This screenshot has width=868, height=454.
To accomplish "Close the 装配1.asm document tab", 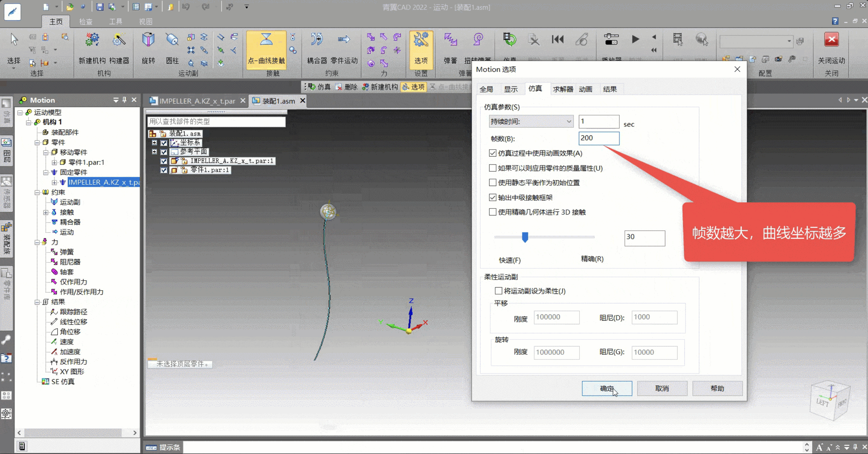I will point(303,101).
